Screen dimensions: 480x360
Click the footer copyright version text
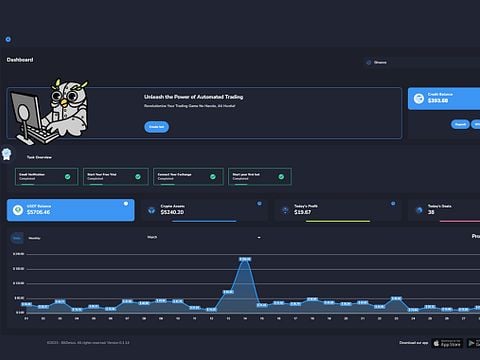(88, 343)
